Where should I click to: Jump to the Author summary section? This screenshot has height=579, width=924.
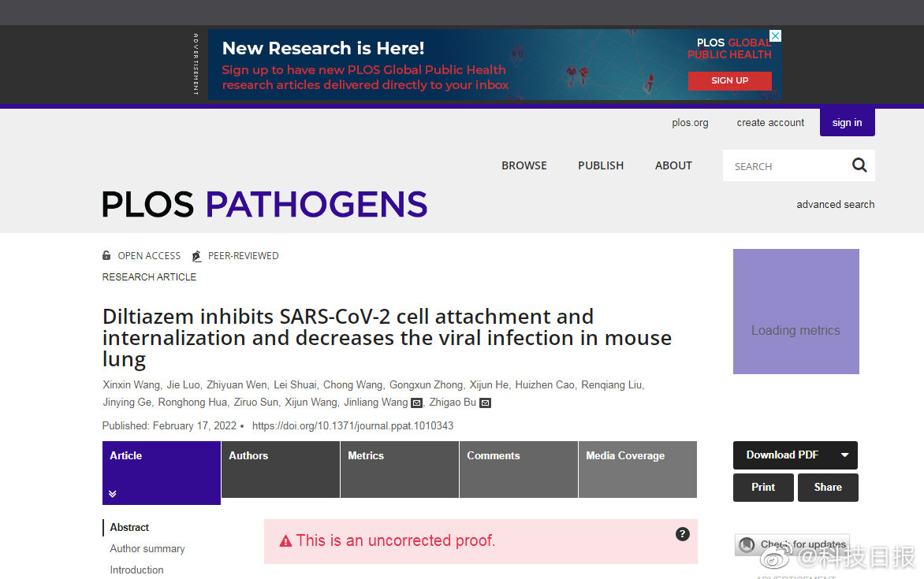pos(147,548)
